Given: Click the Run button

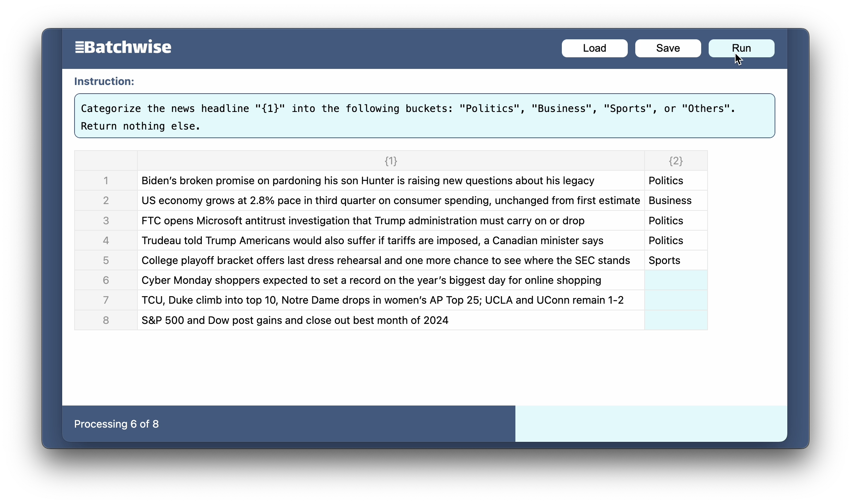Looking at the screenshot, I should (741, 48).
